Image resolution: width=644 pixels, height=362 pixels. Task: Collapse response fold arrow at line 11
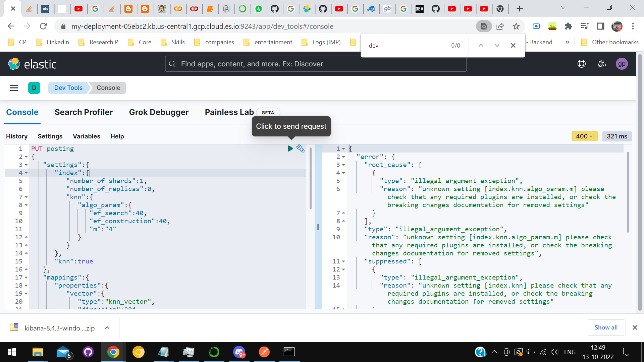tap(343, 261)
